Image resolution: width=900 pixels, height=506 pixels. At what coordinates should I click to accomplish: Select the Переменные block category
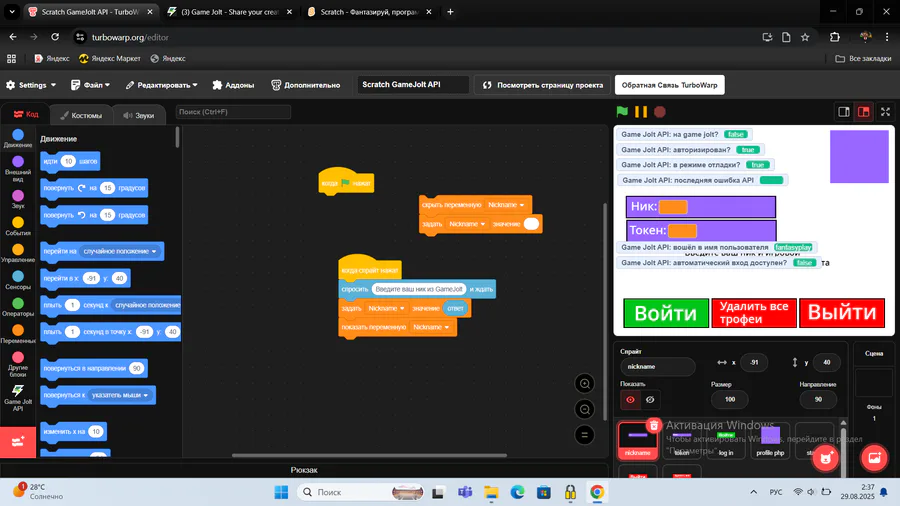[18, 334]
